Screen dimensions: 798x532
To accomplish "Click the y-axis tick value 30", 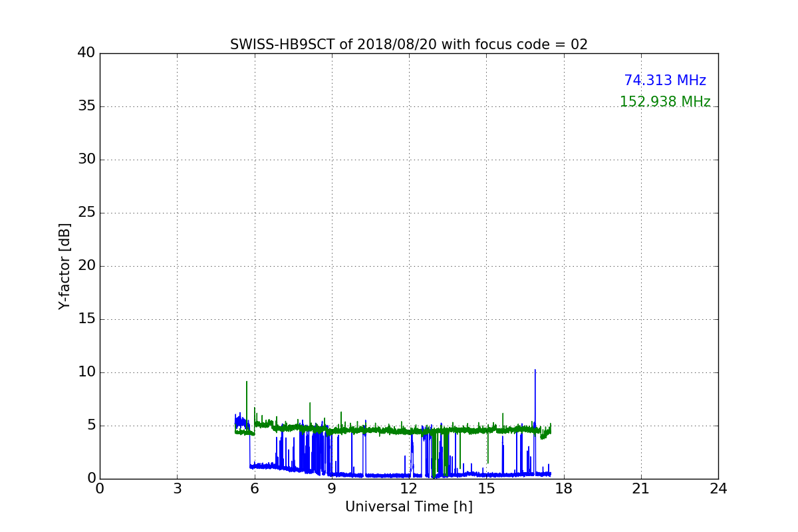I will (86, 160).
